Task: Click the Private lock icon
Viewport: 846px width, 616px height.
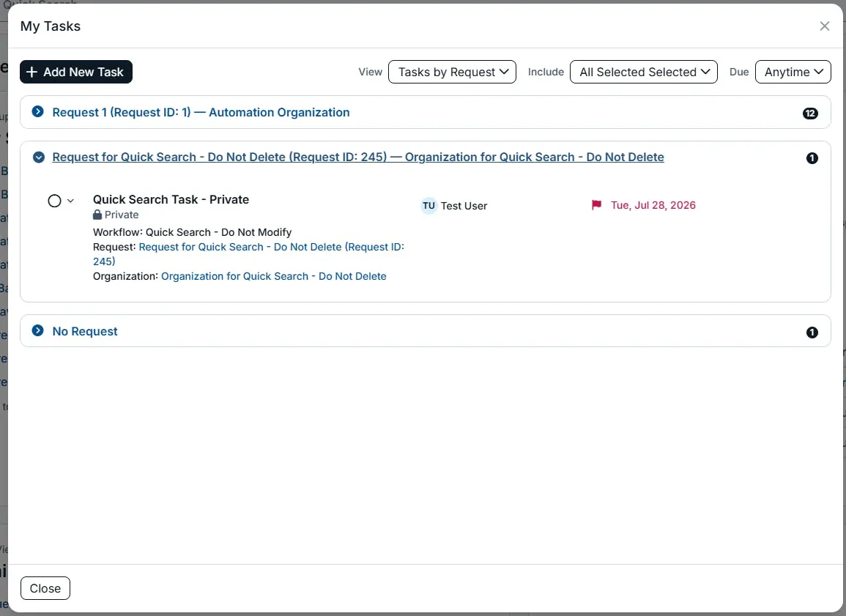Action: (97, 215)
